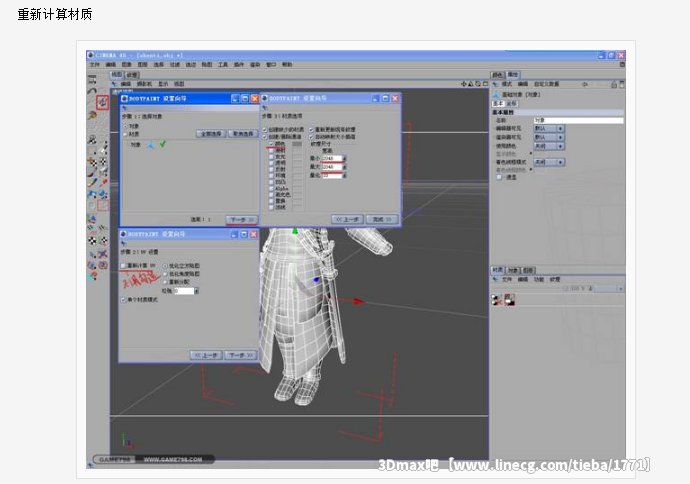Click the object icon in wizard object list
This screenshot has height=484, width=690.
tap(150, 145)
